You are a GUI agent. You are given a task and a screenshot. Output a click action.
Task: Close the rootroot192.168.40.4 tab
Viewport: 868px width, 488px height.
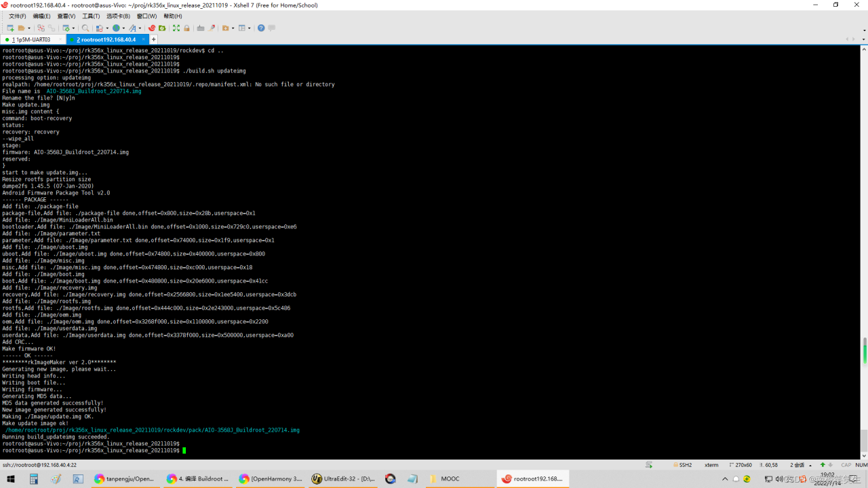click(x=142, y=39)
